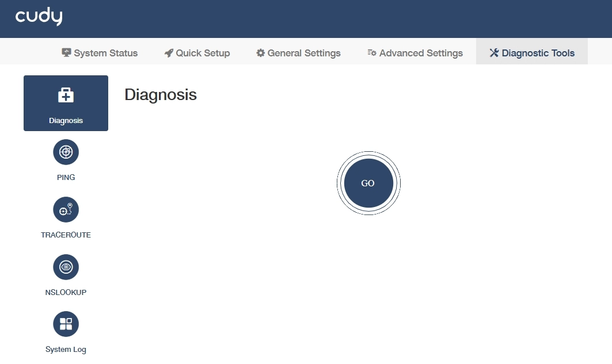Click the gear icon beside General Settings
612x364 pixels.
click(x=261, y=53)
